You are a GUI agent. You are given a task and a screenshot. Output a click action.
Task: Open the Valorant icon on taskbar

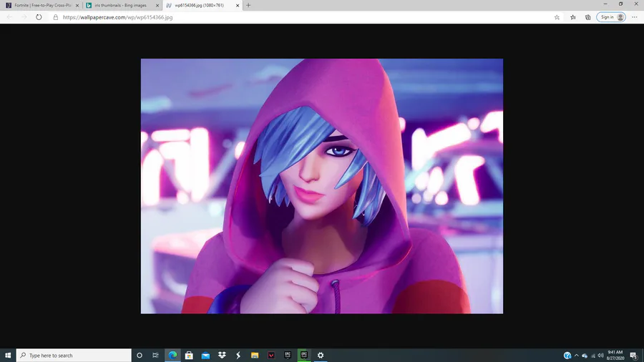[271, 355]
